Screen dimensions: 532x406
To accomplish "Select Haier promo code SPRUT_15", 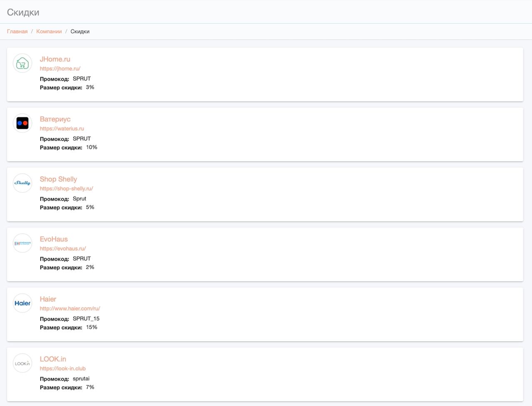I will point(86,319).
